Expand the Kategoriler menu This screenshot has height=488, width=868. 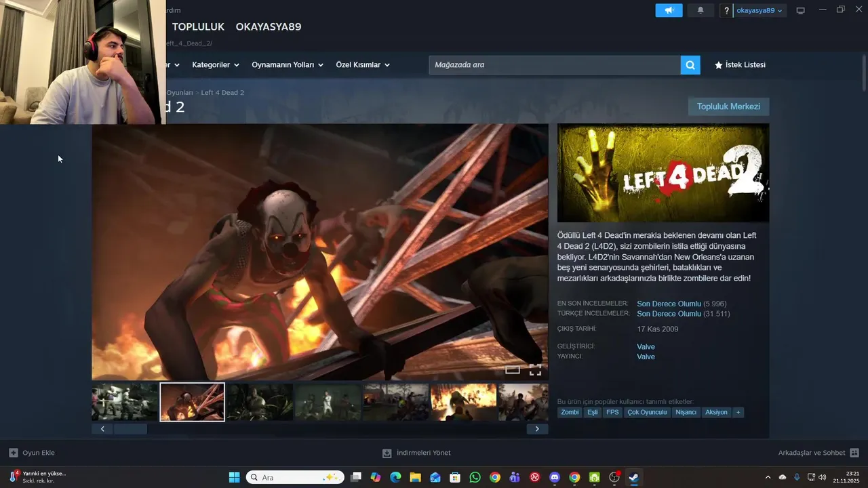coord(216,65)
